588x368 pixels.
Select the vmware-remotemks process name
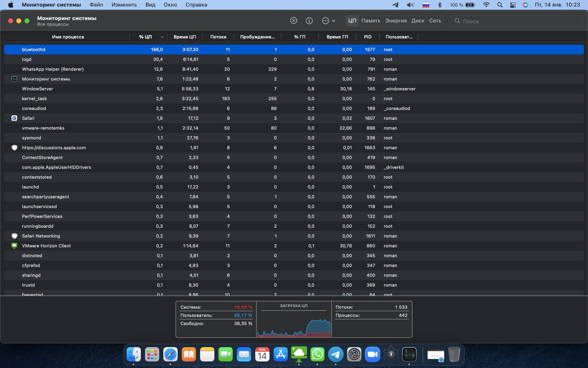click(x=43, y=128)
